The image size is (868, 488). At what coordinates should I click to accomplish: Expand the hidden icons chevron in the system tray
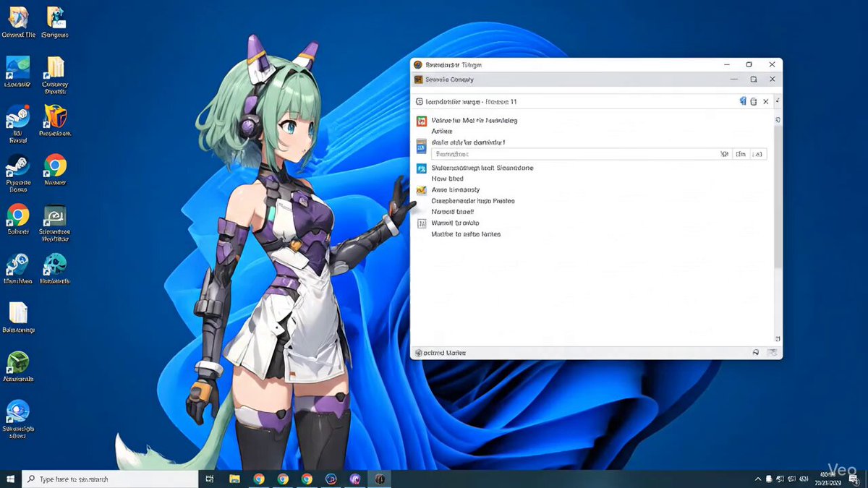click(758, 479)
